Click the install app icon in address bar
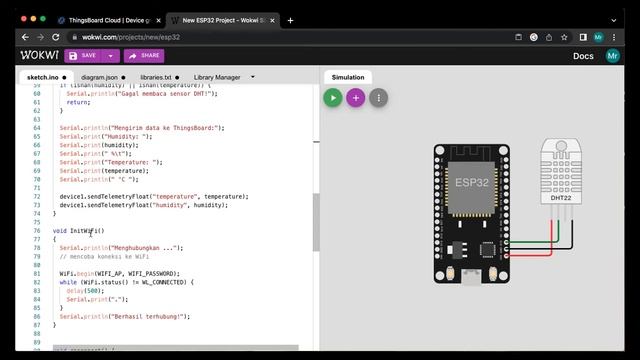The image size is (640, 360). (518, 37)
